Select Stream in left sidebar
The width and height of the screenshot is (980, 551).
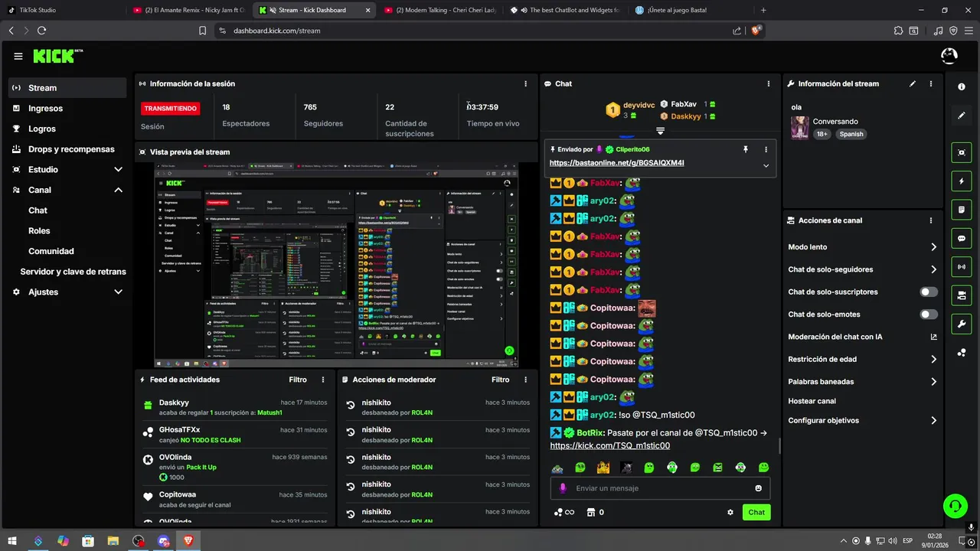coord(67,88)
